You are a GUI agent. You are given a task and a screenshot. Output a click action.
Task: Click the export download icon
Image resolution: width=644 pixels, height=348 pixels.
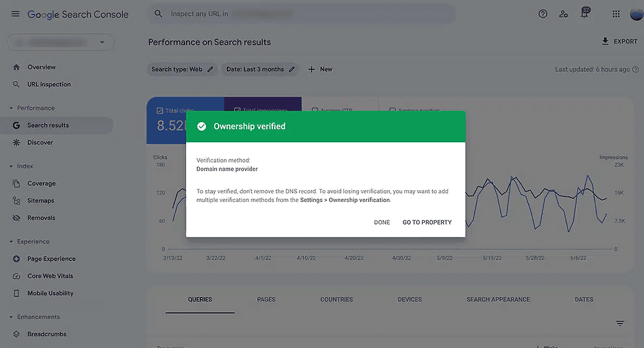(605, 41)
